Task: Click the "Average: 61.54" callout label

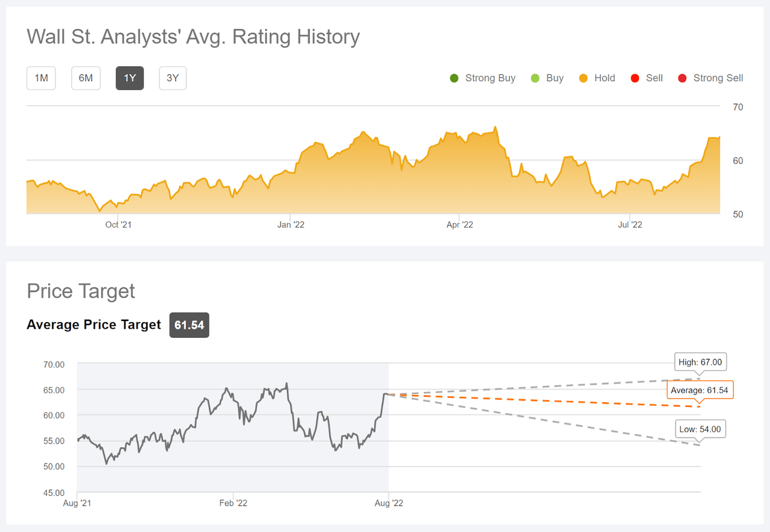Action: coord(700,390)
